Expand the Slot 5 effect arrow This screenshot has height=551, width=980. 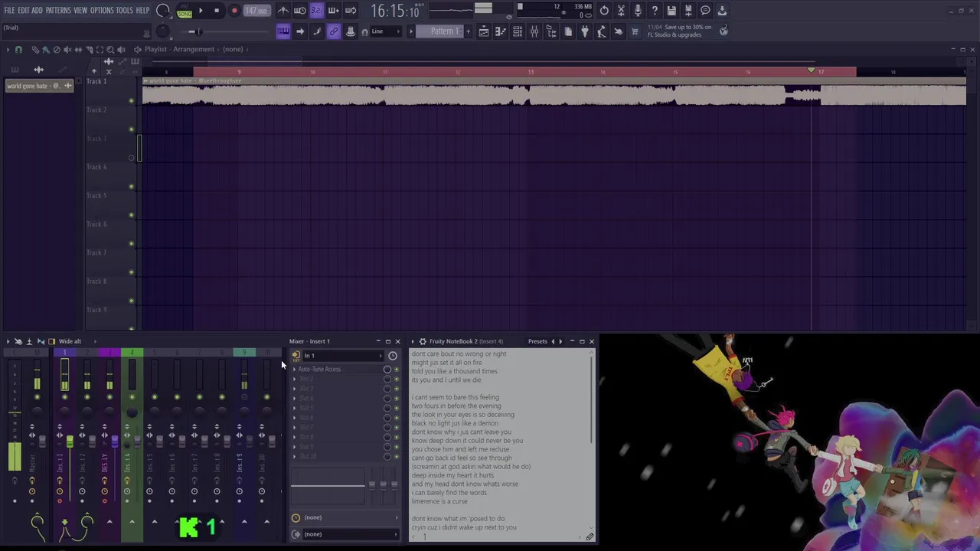pos(294,409)
